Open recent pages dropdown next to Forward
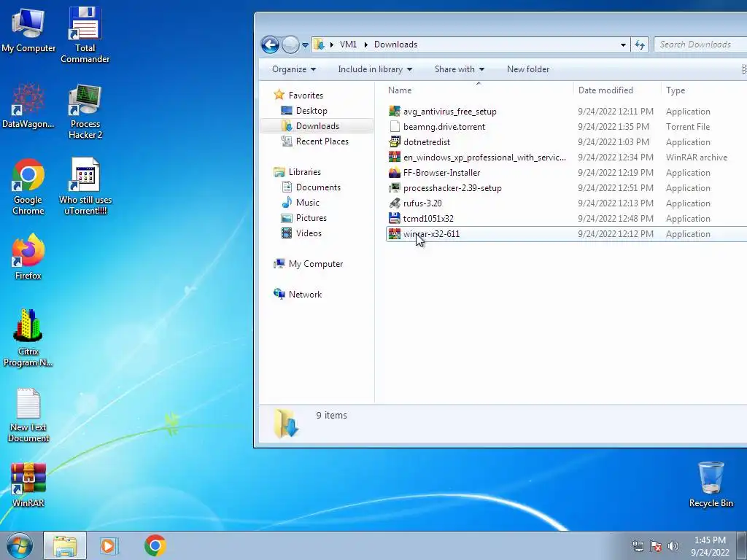The height and width of the screenshot is (560, 747). (x=305, y=45)
